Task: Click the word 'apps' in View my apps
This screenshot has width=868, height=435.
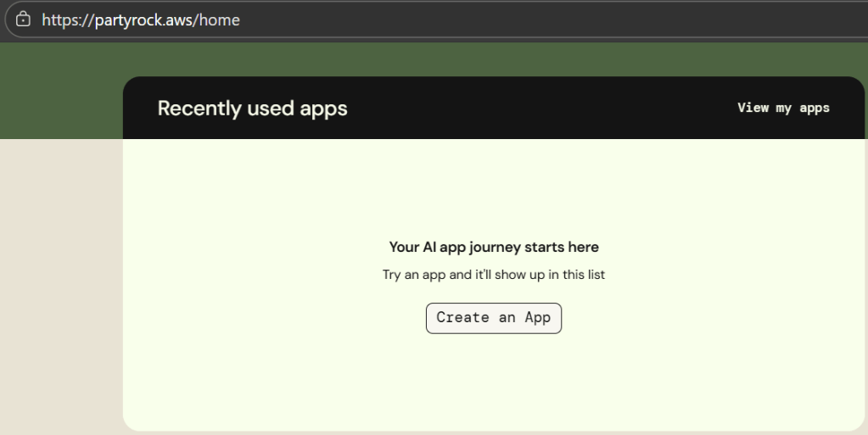Action: [x=814, y=108]
